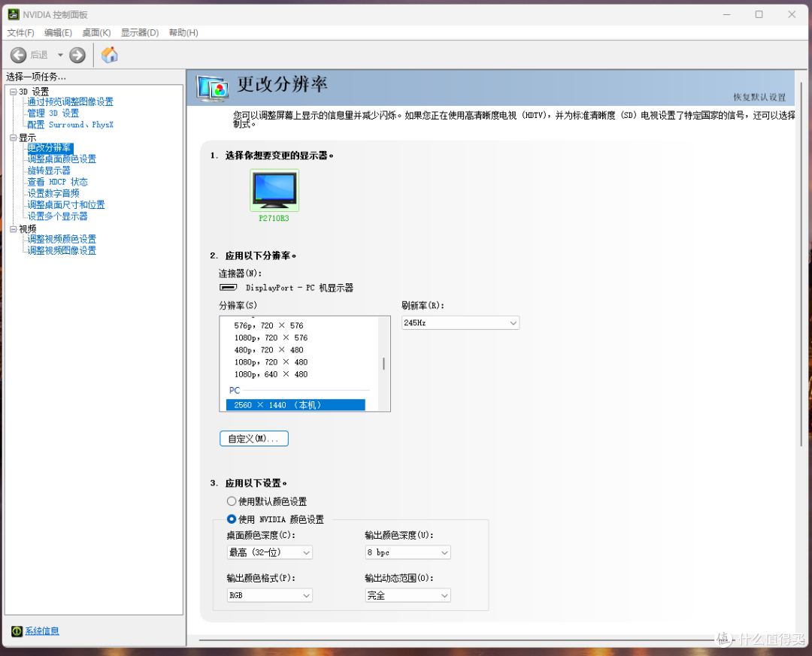Collapse the 显示 tree node
This screenshot has height=656, width=812.
click(13, 138)
